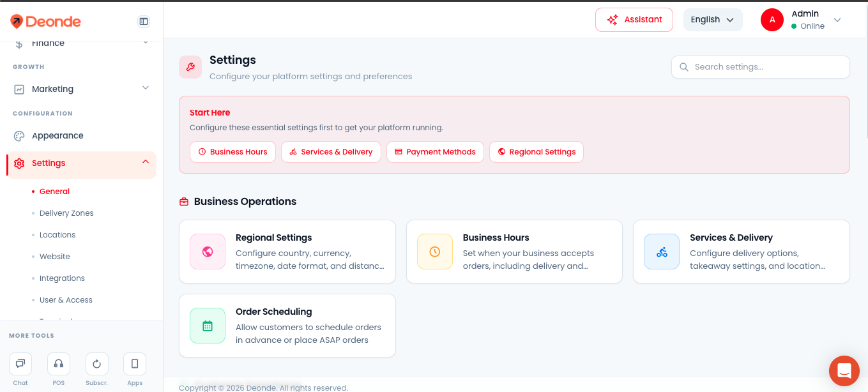
Task: Click the GROWTH section label
Action: [29, 67]
